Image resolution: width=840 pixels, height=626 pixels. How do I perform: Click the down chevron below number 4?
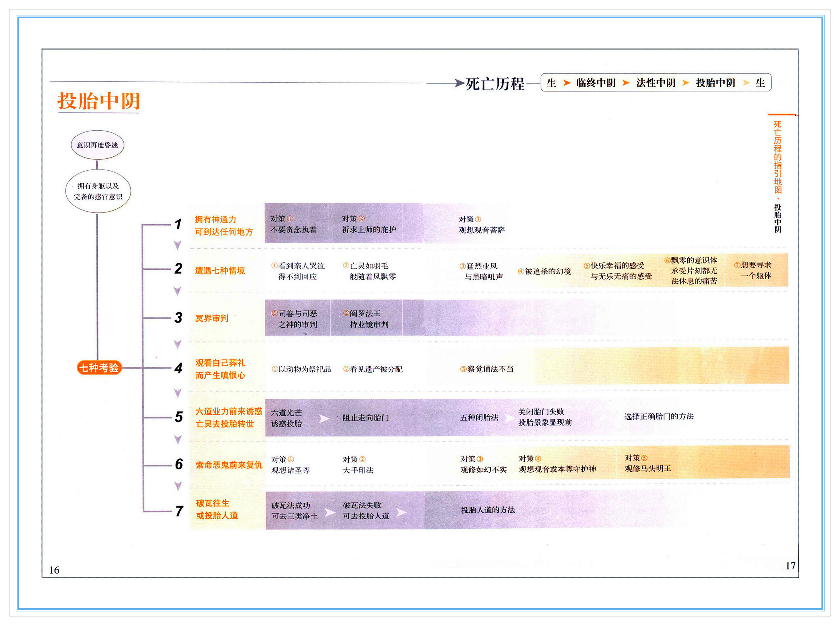(178, 393)
